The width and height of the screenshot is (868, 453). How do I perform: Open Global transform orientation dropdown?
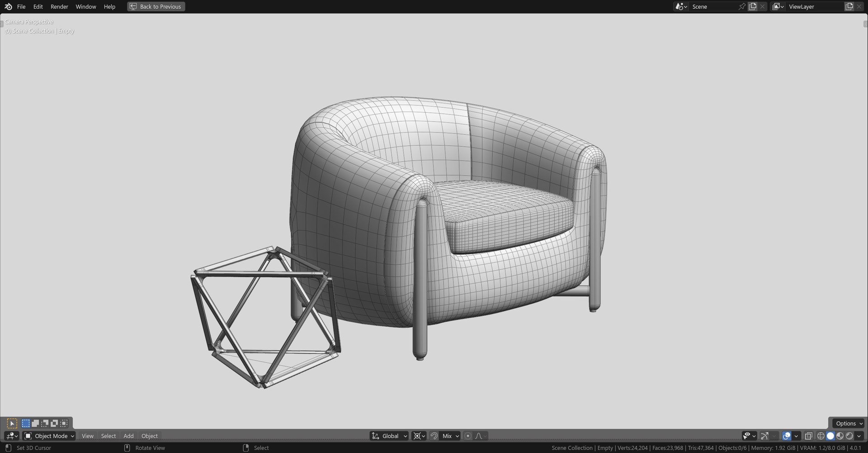pos(389,436)
